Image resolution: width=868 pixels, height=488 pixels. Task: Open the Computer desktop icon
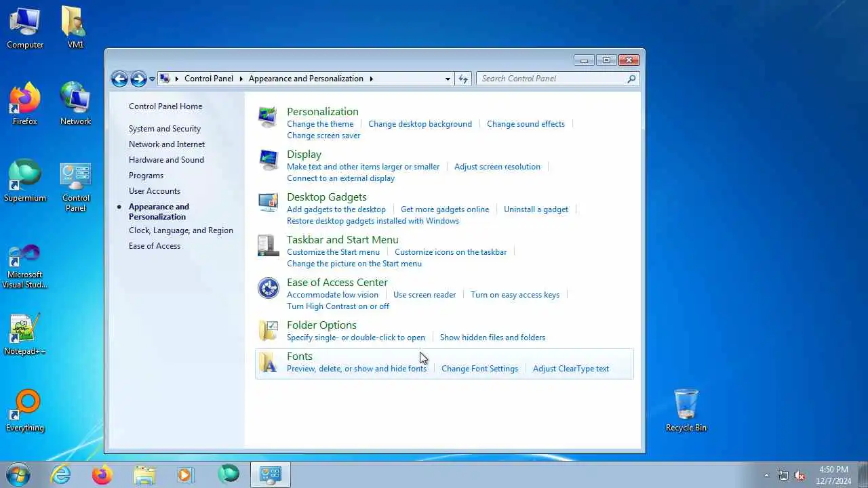(25, 28)
